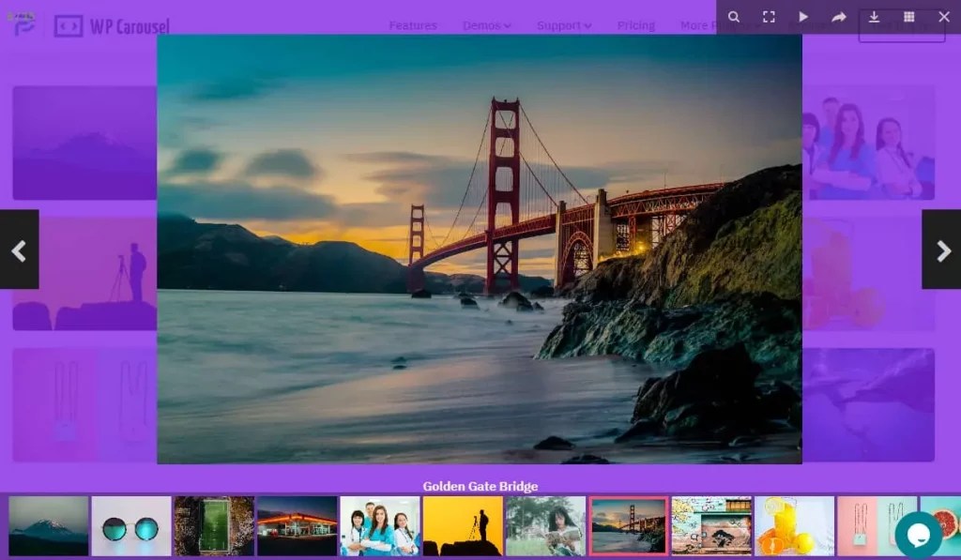Close the image lightbox with the X icon
This screenshot has height=560, width=961.
pos(944,17)
